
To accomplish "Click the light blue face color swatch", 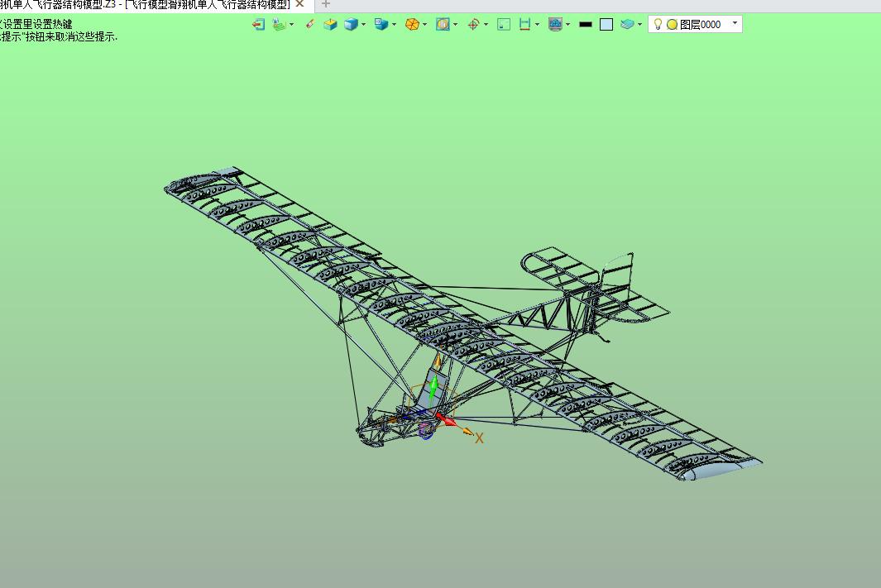I will tap(606, 24).
